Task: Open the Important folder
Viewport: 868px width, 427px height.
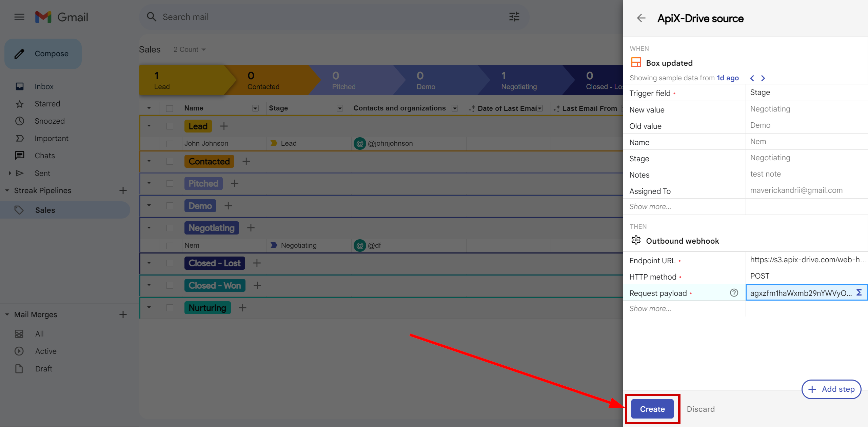Action: click(x=52, y=138)
